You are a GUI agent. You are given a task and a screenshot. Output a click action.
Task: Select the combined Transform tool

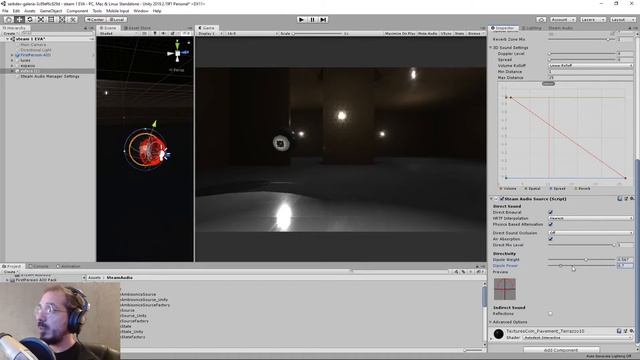62,20
